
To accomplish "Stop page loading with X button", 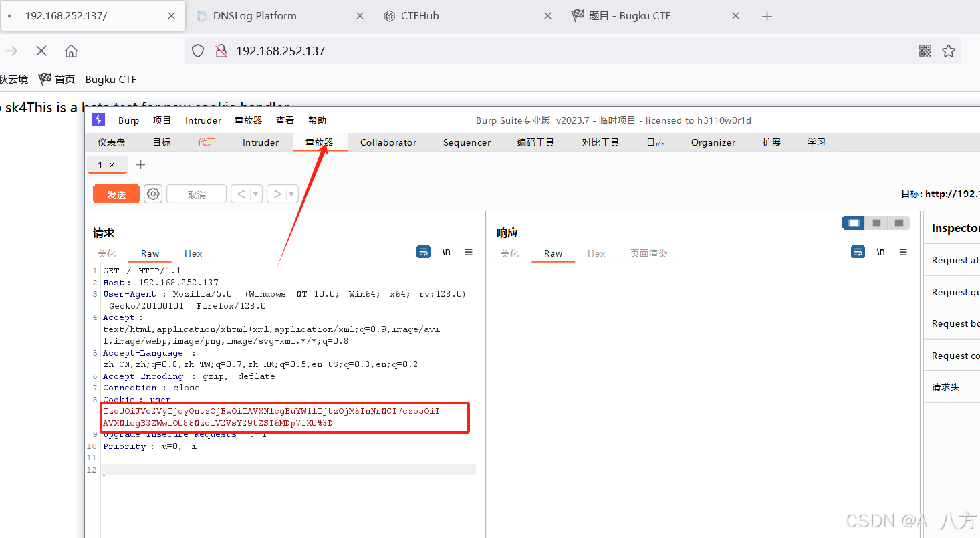I will (41, 51).
